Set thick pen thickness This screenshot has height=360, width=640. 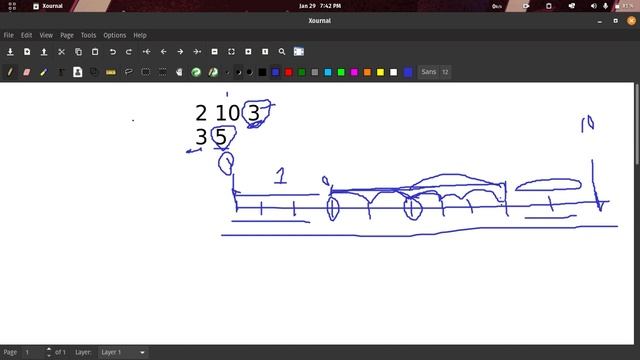pos(249,73)
